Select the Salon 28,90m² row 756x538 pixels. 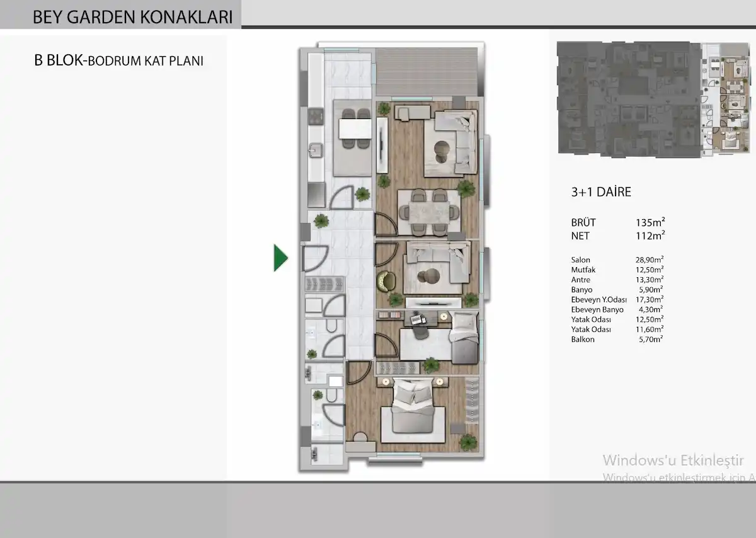pyautogui.click(x=617, y=260)
